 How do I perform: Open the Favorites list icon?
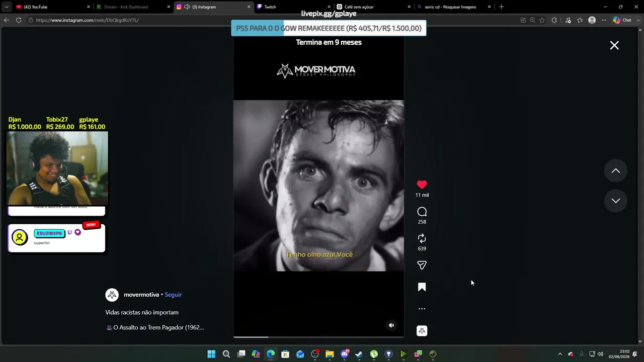tap(580, 20)
